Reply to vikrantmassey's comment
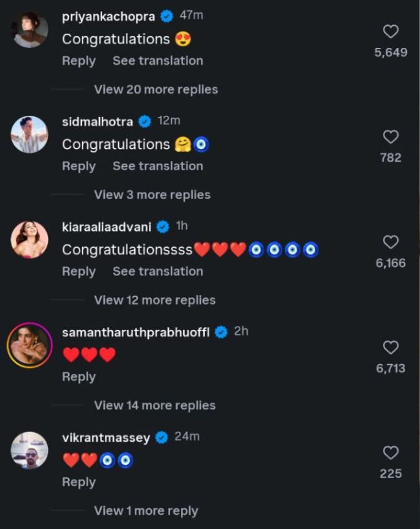This screenshot has width=420, height=529. pyautogui.click(x=79, y=482)
